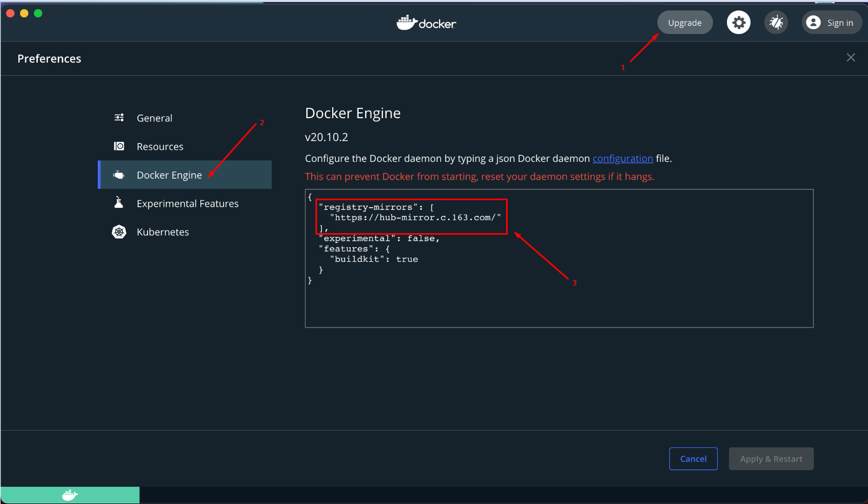Click the Docker Engine heading
The width and height of the screenshot is (868, 504).
pyautogui.click(x=353, y=113)
